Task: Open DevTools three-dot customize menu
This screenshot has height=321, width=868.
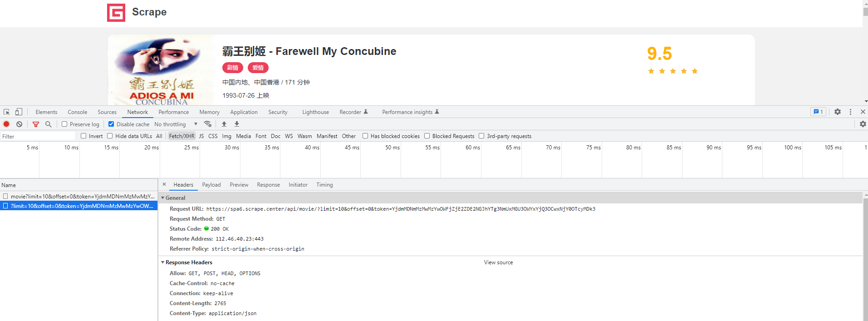Action: [x=850, y=112]
